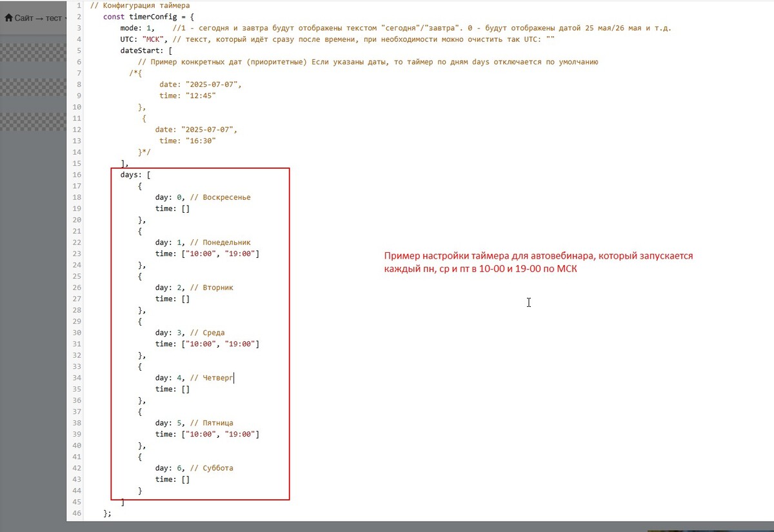The height and width of the screenshot is (532, 774).
Task: Click the "МСК" string in UTC line
Action: coord(153,39)
